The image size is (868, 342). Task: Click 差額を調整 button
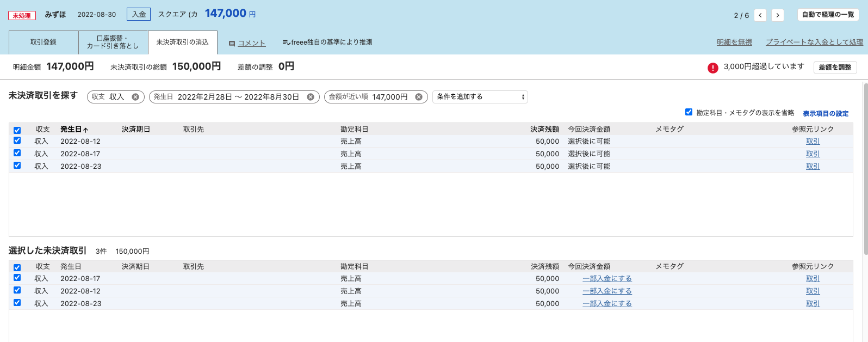pyautogui.click(x=835, y=68)
